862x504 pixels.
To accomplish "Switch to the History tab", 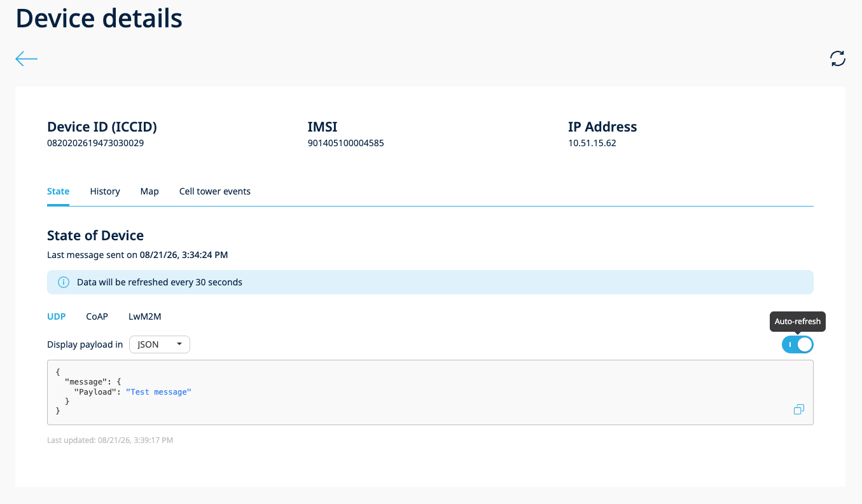I will tap(105, 191).
